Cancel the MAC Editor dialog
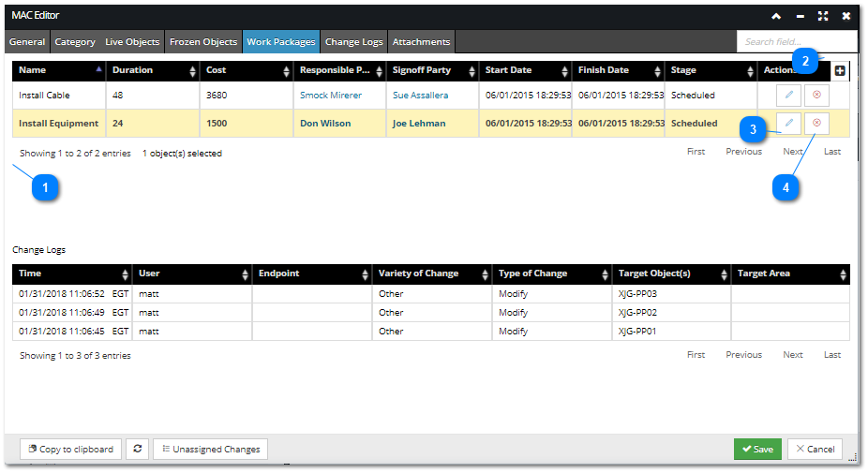Image resolution: width=868 pixels, height=473 pixels. [815, 450]
